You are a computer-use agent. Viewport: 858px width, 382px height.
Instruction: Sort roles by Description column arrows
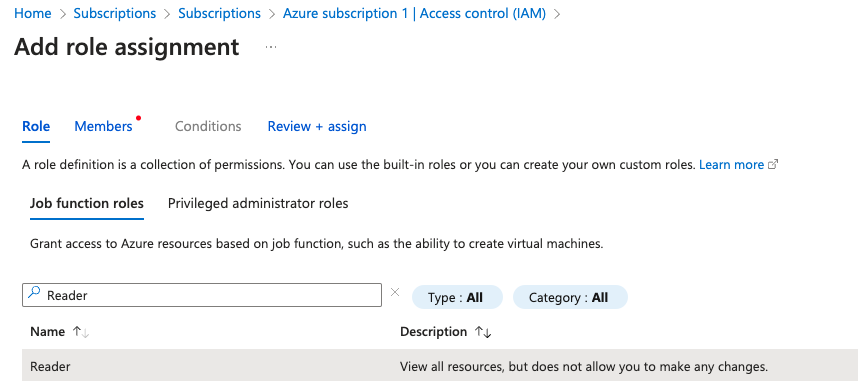pyautogui.click(x=483, y=332)
